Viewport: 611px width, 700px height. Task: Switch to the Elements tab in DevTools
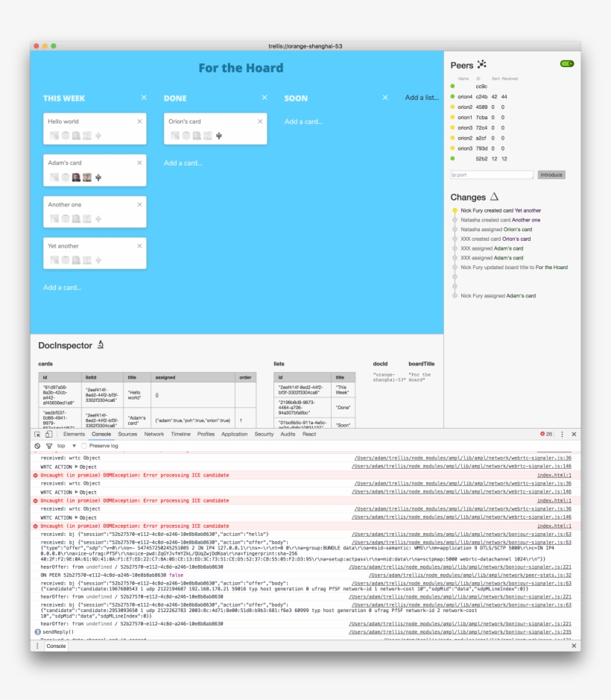click(74, 433)
